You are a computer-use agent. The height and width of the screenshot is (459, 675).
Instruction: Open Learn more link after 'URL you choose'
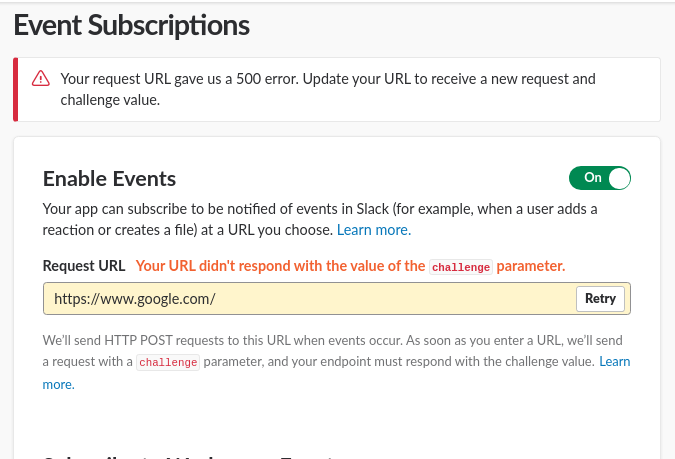(x=374, y=230)
